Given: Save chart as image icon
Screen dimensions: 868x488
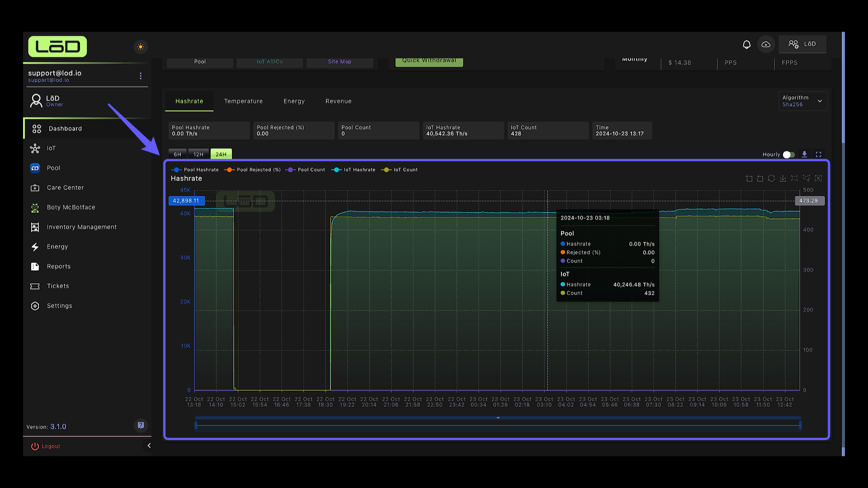Looking at the screenshot, I should pos(783,178).
